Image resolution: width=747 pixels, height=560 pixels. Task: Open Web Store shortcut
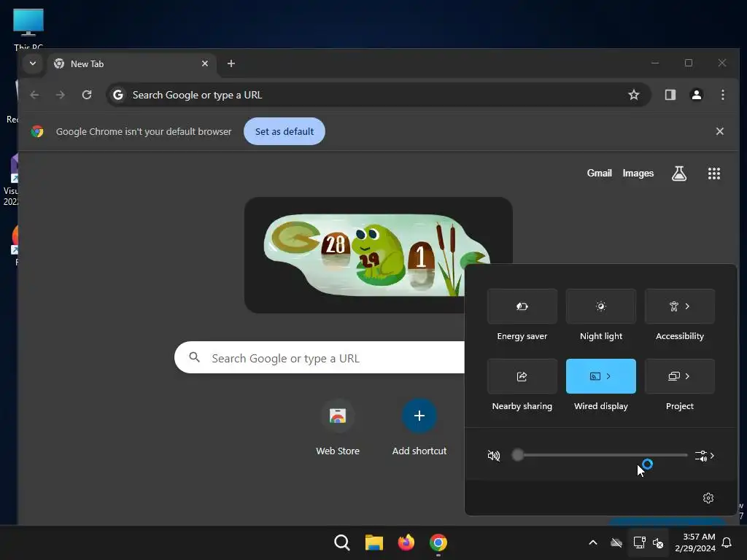click(x=338, y=427)
